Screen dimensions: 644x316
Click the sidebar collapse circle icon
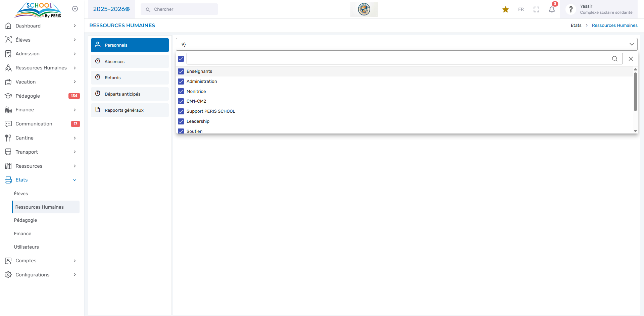pos(75,9)
